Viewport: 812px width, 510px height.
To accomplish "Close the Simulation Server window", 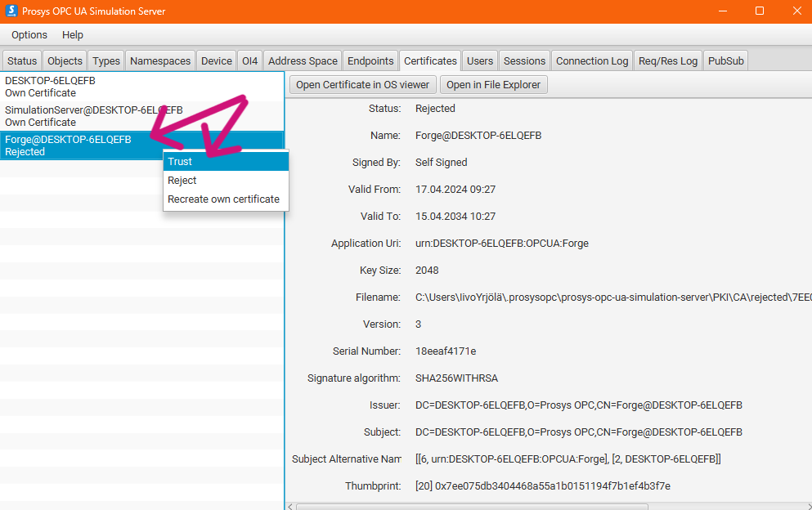I will pos(796,11).
